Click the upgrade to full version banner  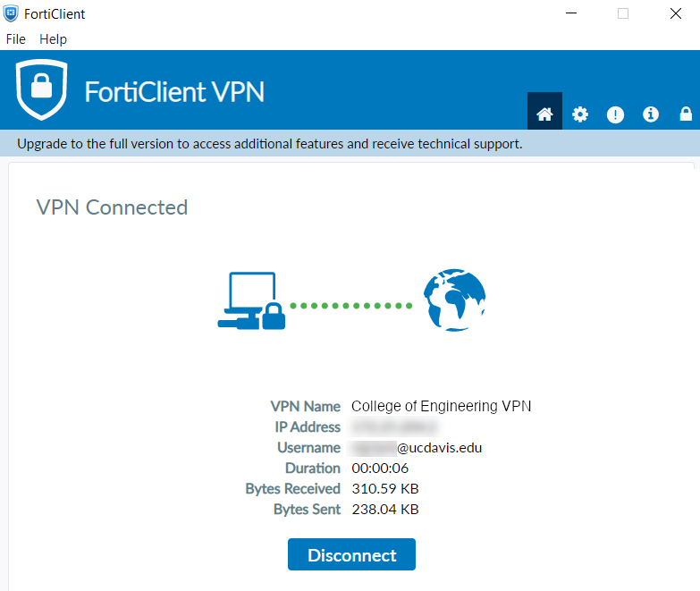click(270, 144)
